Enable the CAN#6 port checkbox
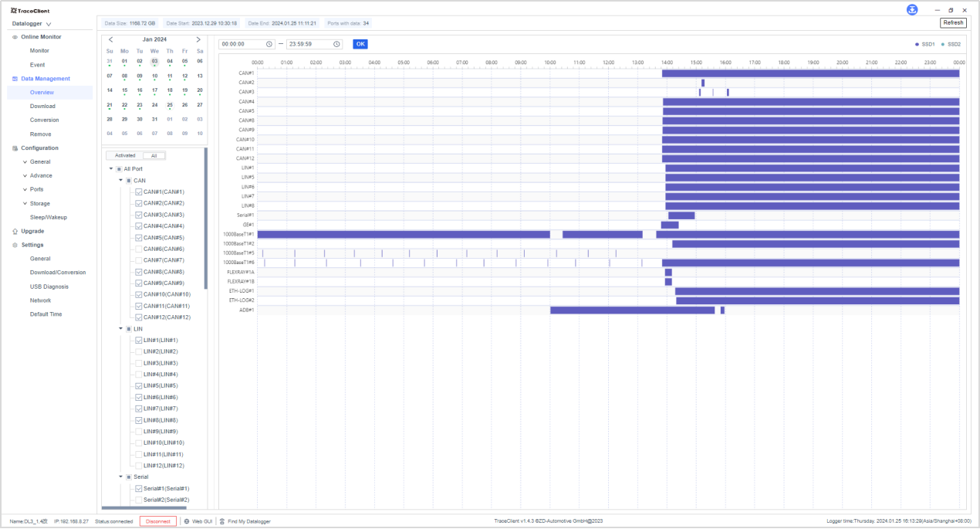Viewport: 980px width, 529px height. pyautogui.click(x=139, y=249)
